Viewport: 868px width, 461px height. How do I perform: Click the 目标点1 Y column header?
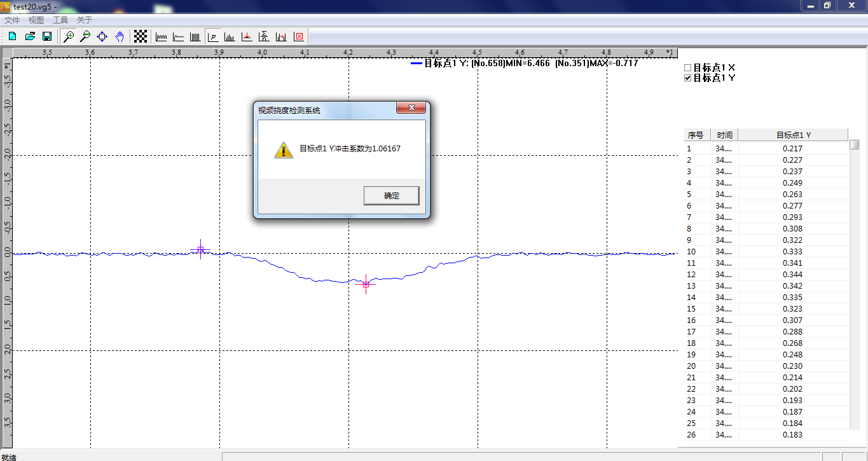(793, 135)
